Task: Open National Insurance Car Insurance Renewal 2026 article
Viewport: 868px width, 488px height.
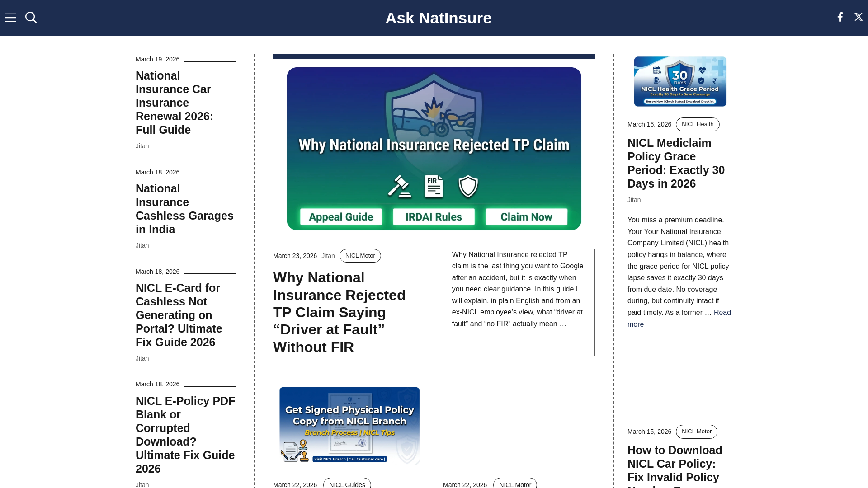Action: tap(175, 103)
